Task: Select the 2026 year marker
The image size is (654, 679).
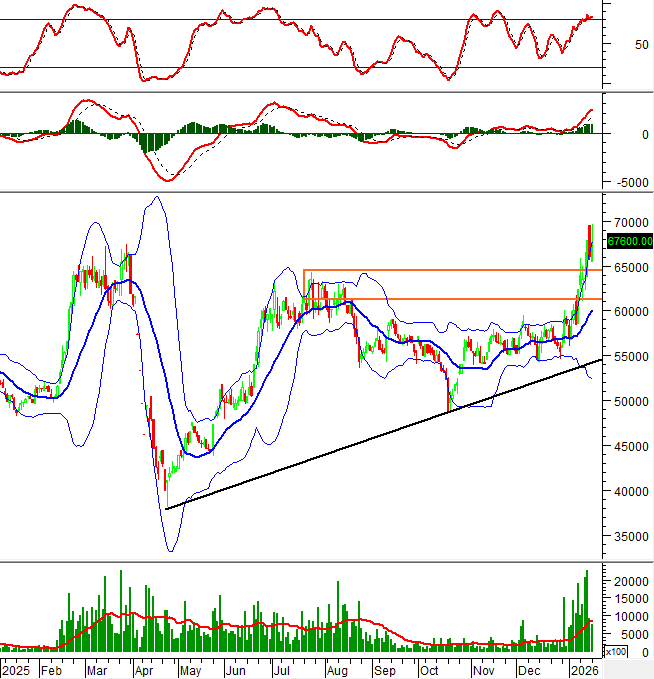Action: pos(585,669)
